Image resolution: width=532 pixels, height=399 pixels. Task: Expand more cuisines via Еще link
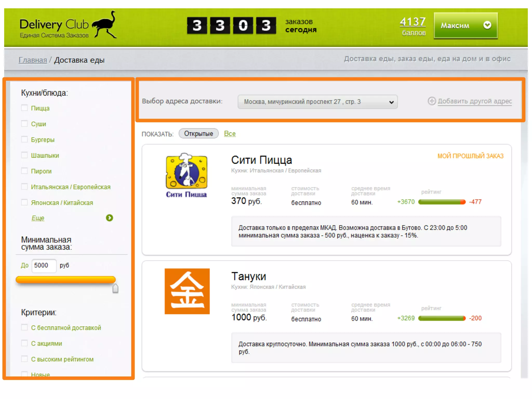click(38, 218)
